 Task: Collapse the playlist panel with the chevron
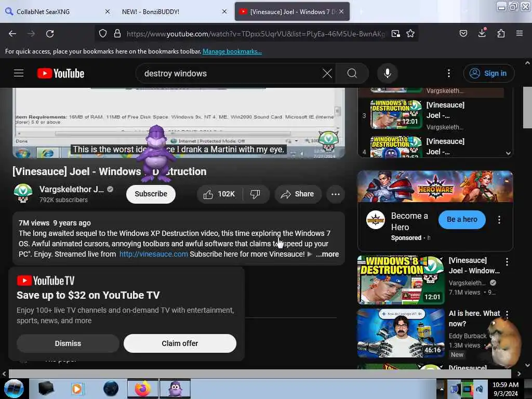508,153
